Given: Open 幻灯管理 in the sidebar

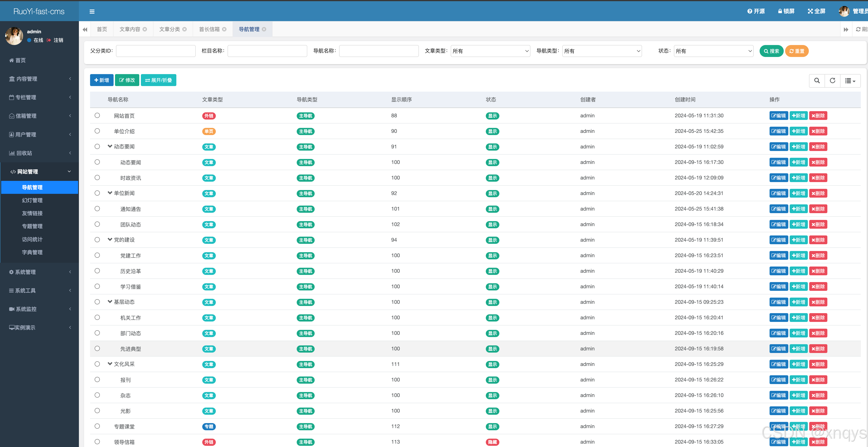Looking at the screenshot, I should (x=32, y=200).
